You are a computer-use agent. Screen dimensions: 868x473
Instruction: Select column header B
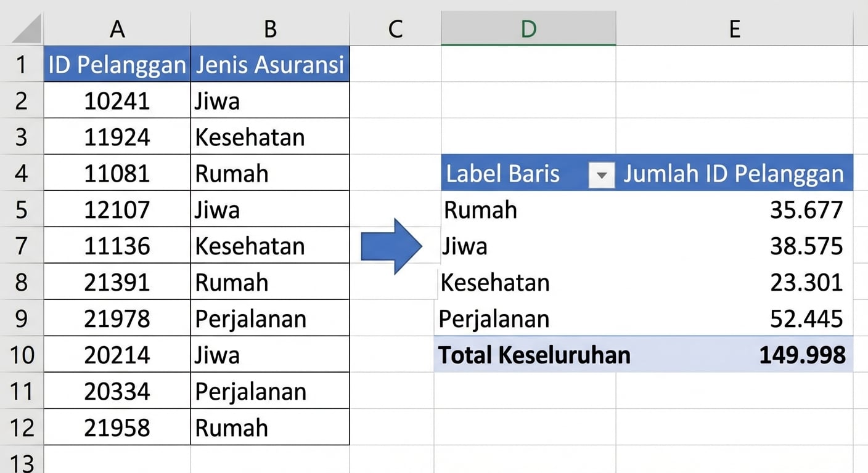(x=270, y=28)
